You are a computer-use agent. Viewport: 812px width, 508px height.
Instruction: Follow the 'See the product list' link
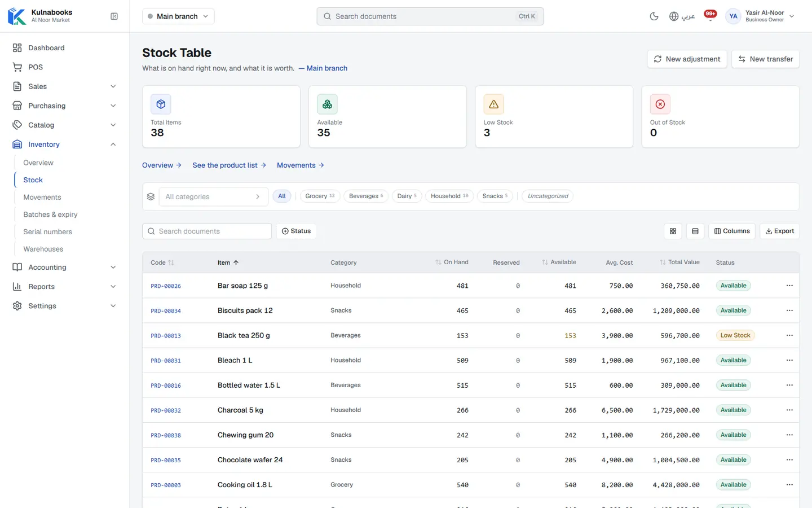click(229, 165)
